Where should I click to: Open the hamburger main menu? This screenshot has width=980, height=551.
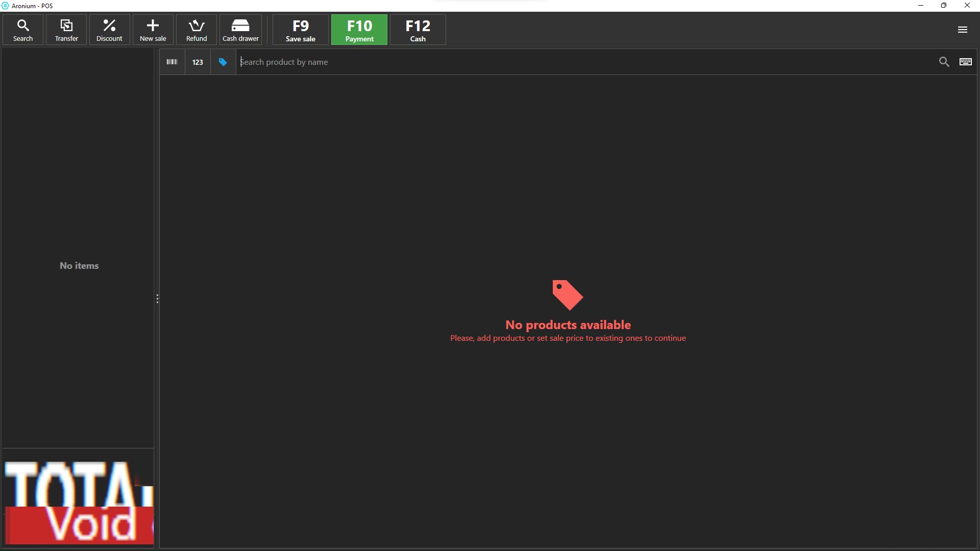tap(962, 30)
